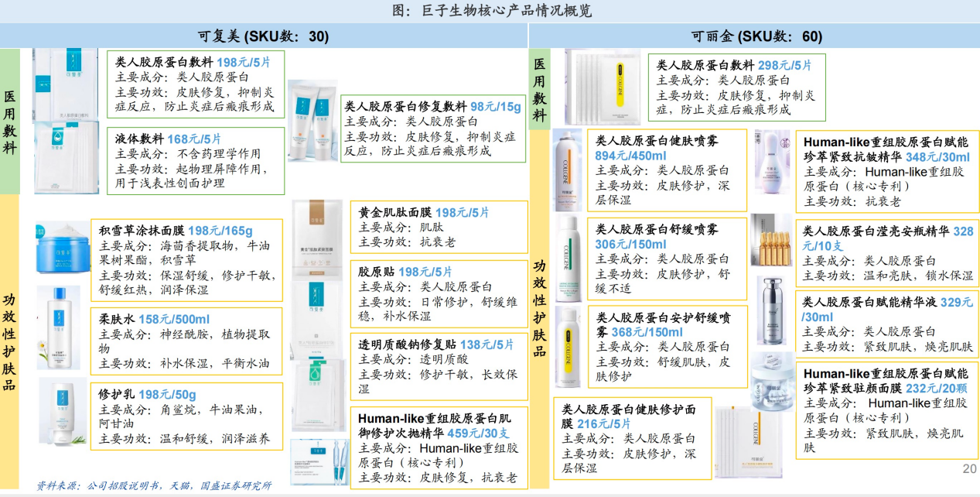Click the product name 类人胶原蛋白滢亮安瓶精华
Viewport: 980px width, 497px height.
[x=876, y=231]
